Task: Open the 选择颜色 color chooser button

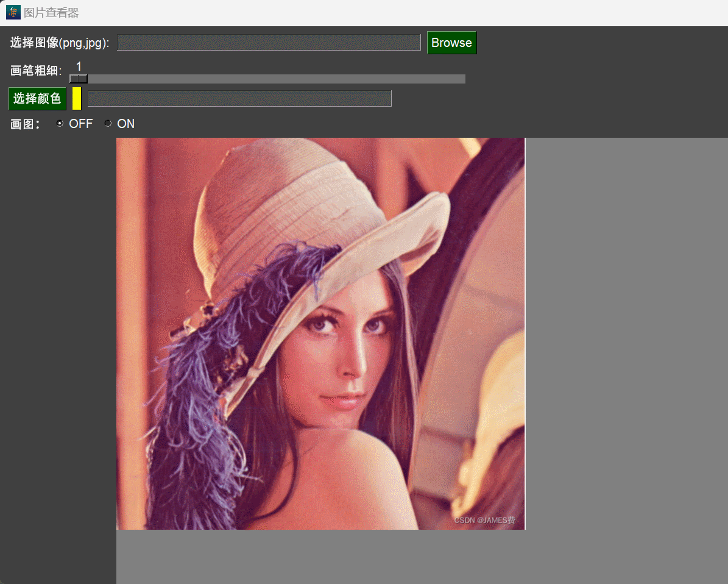Action: click(x=37, y=99)
